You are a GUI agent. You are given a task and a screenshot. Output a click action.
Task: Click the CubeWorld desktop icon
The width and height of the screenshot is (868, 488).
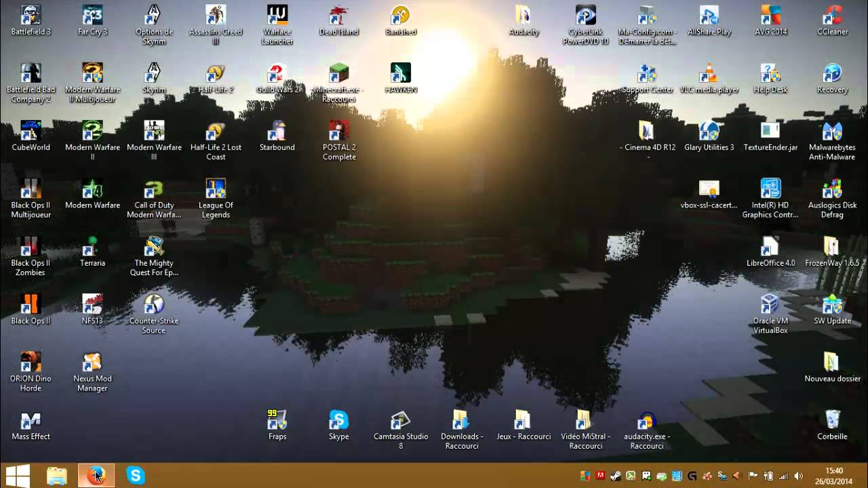click(31, 130)
